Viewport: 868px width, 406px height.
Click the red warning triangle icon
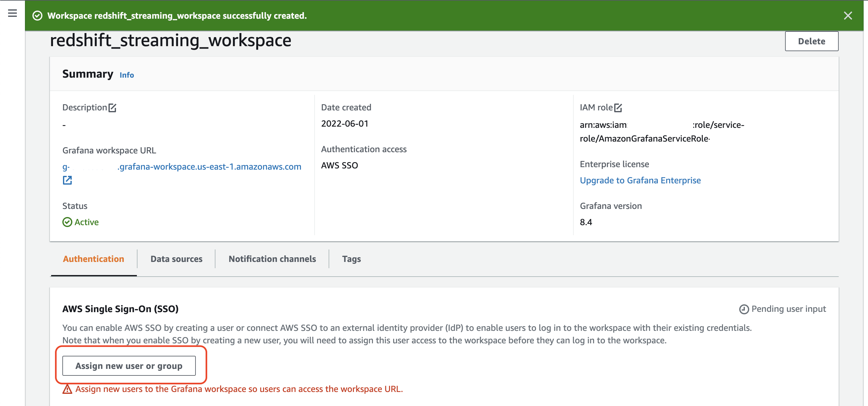(x=67, y=389)
